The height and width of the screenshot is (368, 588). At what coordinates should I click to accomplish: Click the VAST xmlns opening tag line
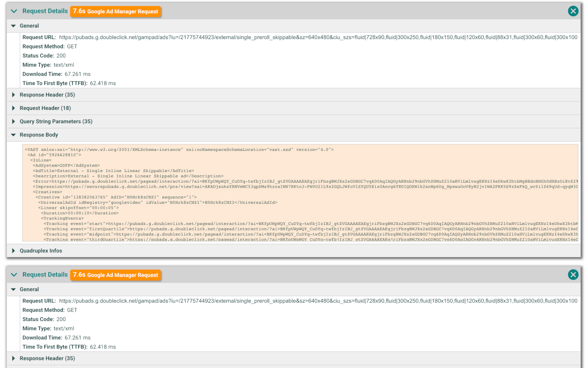click(x=179, y=149)
